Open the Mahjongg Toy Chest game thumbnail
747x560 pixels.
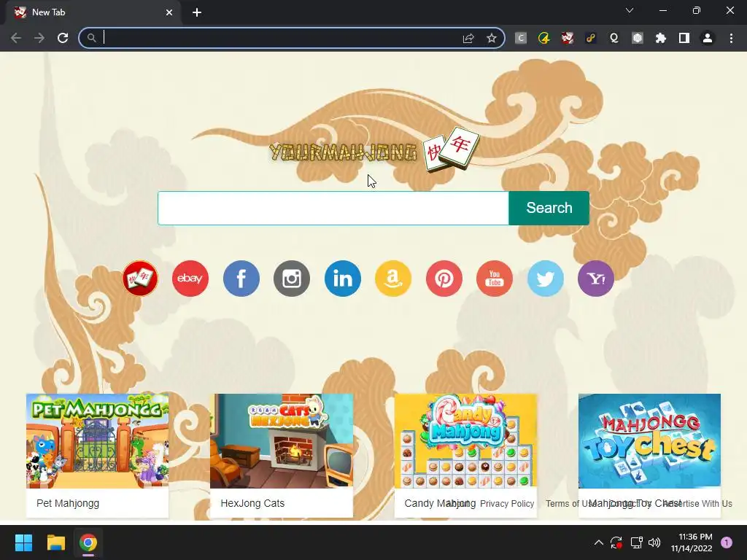649,441
